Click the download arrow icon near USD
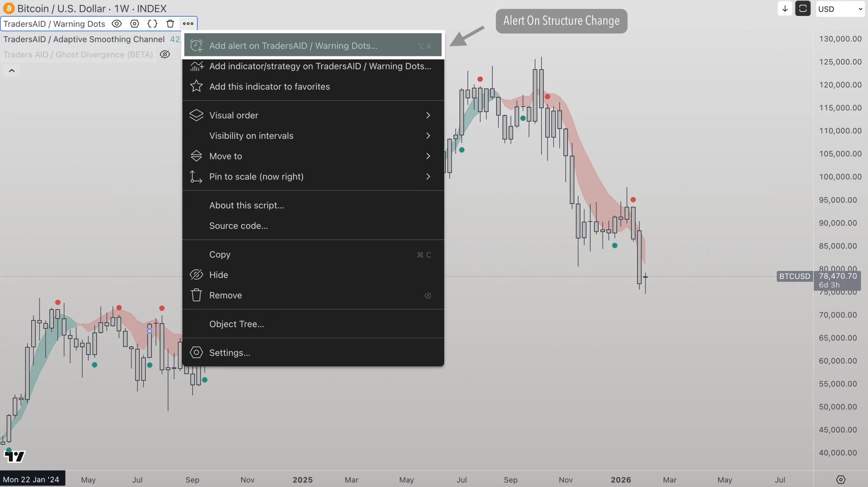The height and width of the screenshot is (487, 868). (785, 9)
